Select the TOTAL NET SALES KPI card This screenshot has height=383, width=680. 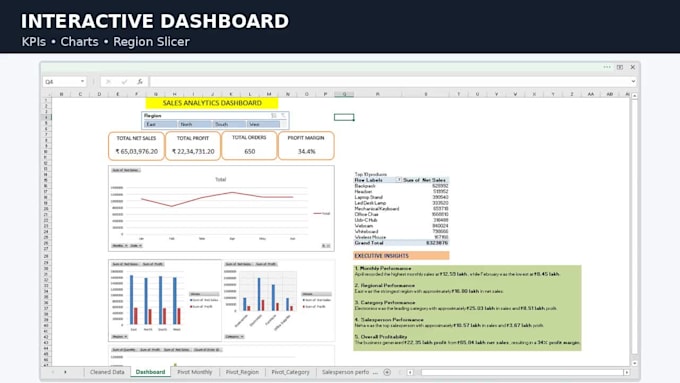tap(136, 146)
